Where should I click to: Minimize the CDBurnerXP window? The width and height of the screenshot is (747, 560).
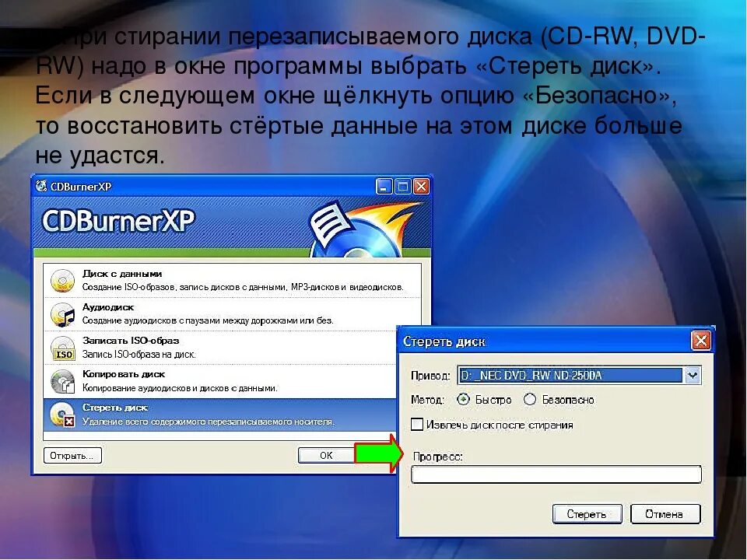click(x=384, y=186)
